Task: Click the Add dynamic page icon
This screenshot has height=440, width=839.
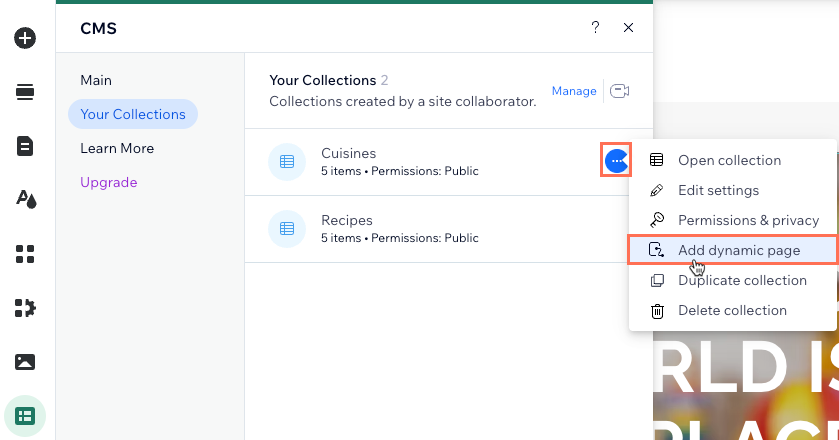Action: (657, 250)
